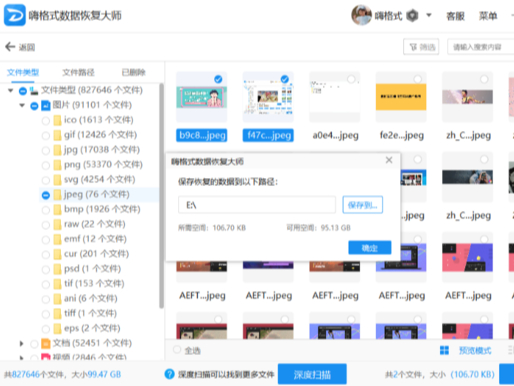Click the eps folder icon
This screenshot has height=386, width=514.
pyautogui.click(x=57, y=329)
